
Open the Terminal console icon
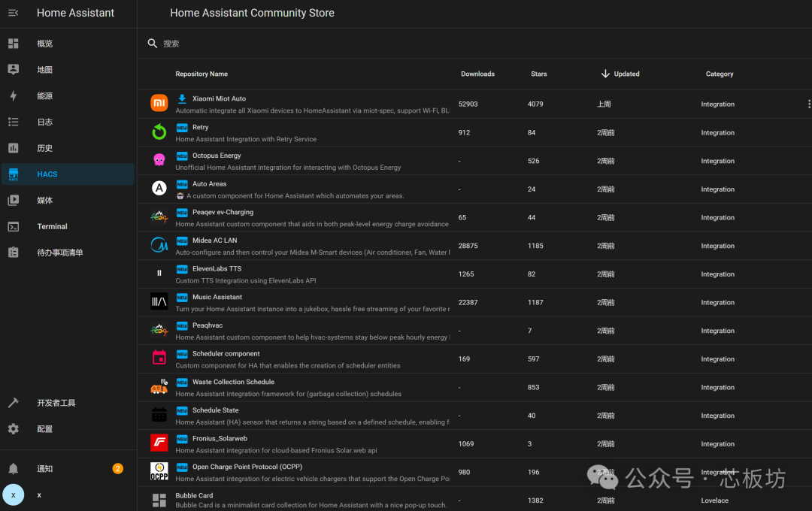[x=14, y=226]
